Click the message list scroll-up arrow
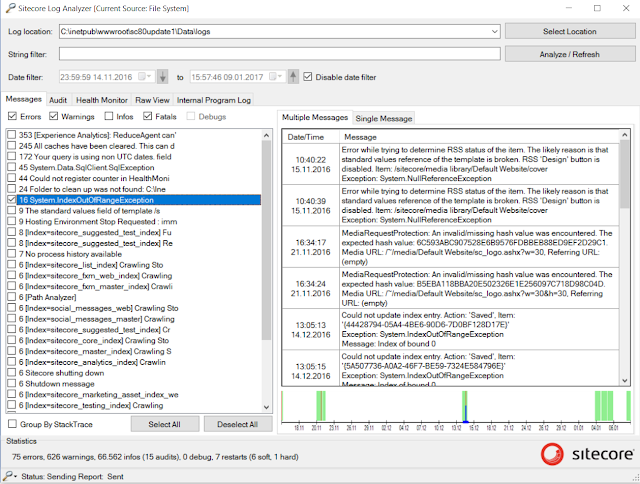The width and height of the screenshot is (640, 484). click(267, 135)
